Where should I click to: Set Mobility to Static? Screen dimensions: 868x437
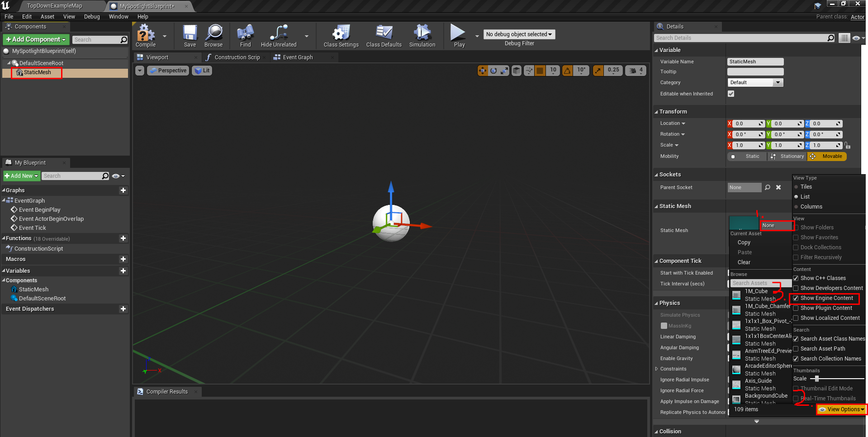[747, 157]
